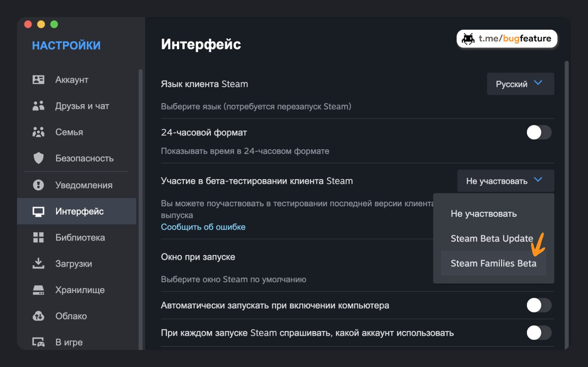Toggle the 24-часовой формат switch
The height and width of the screenshot is (367, 588).
tap(539, 132)
